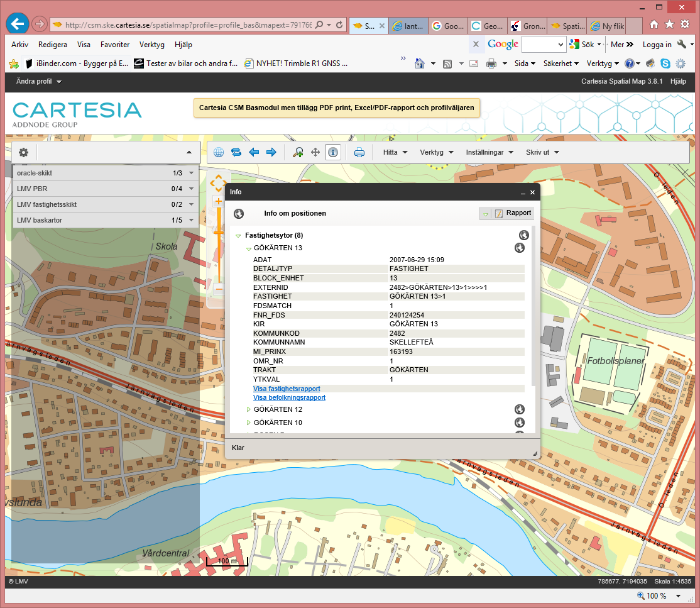The height and width of the screenshot is (608, 700).
Task: Open layer panel gear settings
Action: coord(24,152)
